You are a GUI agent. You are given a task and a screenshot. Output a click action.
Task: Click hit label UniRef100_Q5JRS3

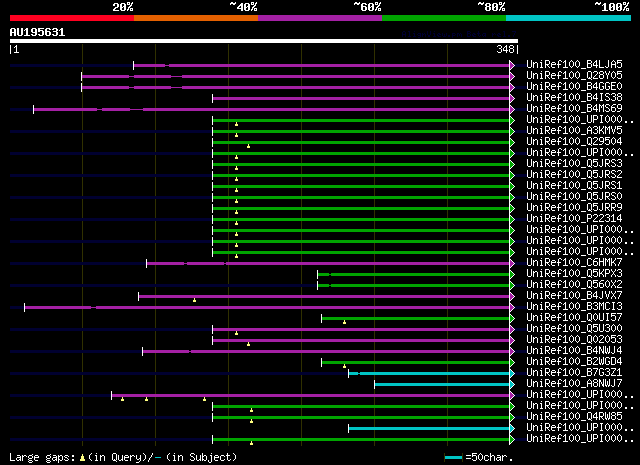pos(574,164)
